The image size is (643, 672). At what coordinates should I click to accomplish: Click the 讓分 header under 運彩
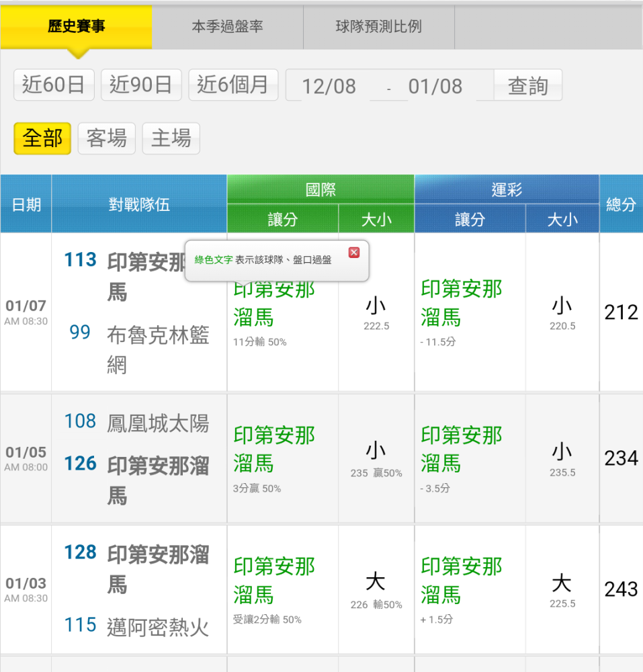(x=470, y=219)
